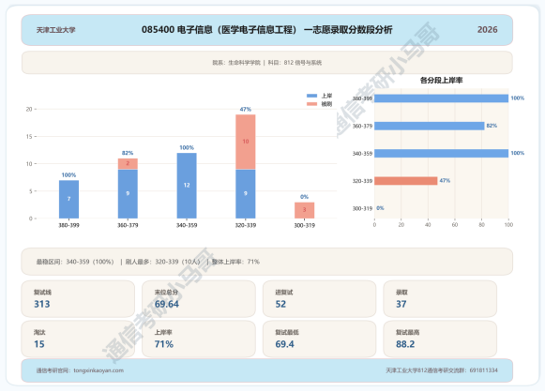Select the blue 380-399 column showing 7
The width and height of the screenshot is (545, 392).
(68, 199)
